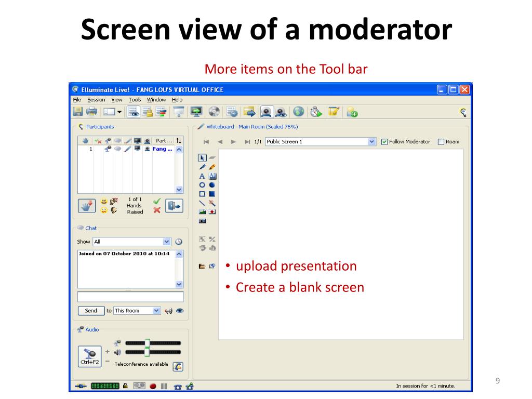Open the File menu

[x=77, y=100]
